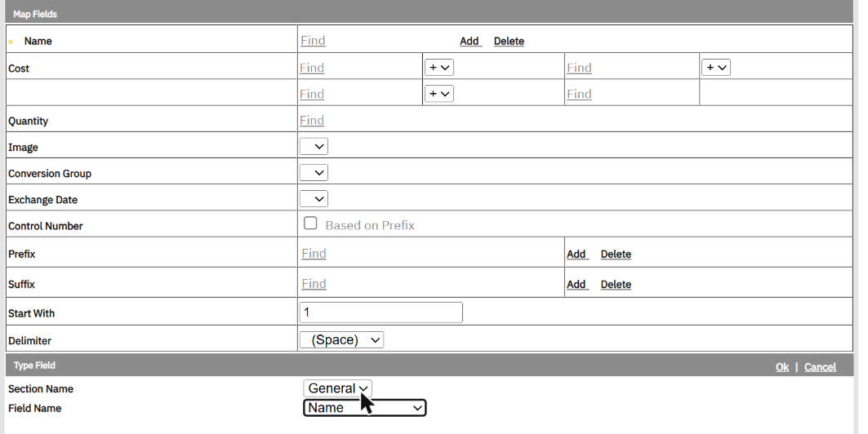Click the Start With label

click(32, 313)
